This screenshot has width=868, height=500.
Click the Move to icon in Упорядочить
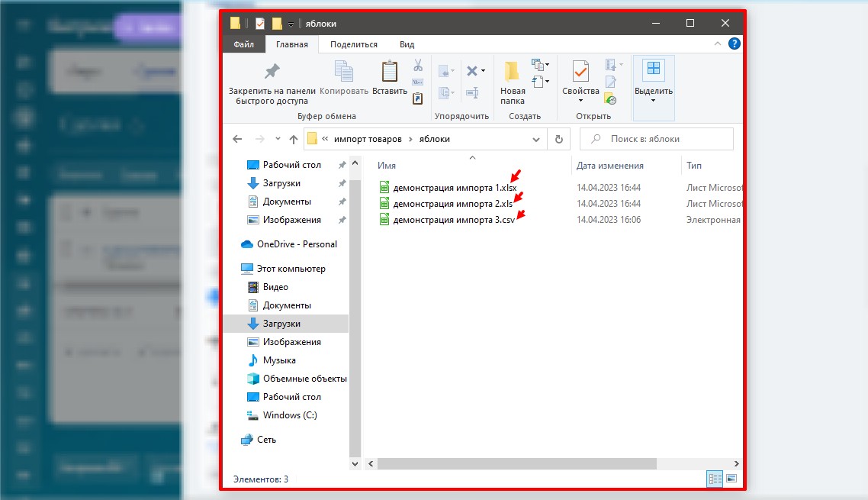(445, 71)
